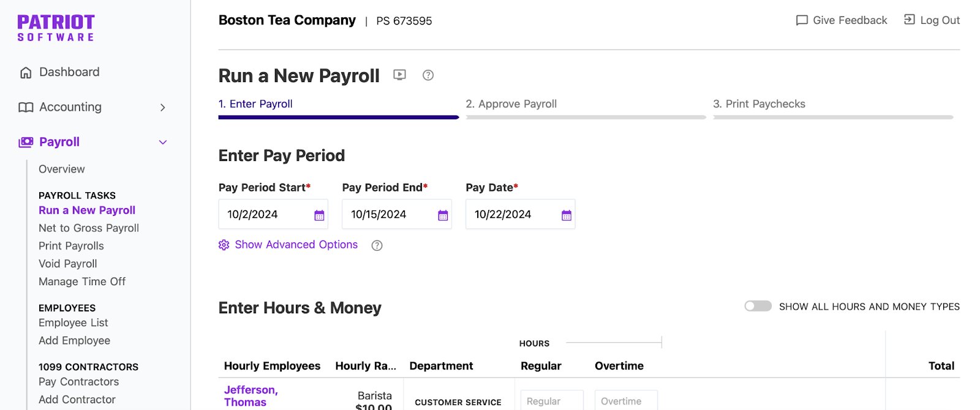Click the Patriot Software logo

56,28
